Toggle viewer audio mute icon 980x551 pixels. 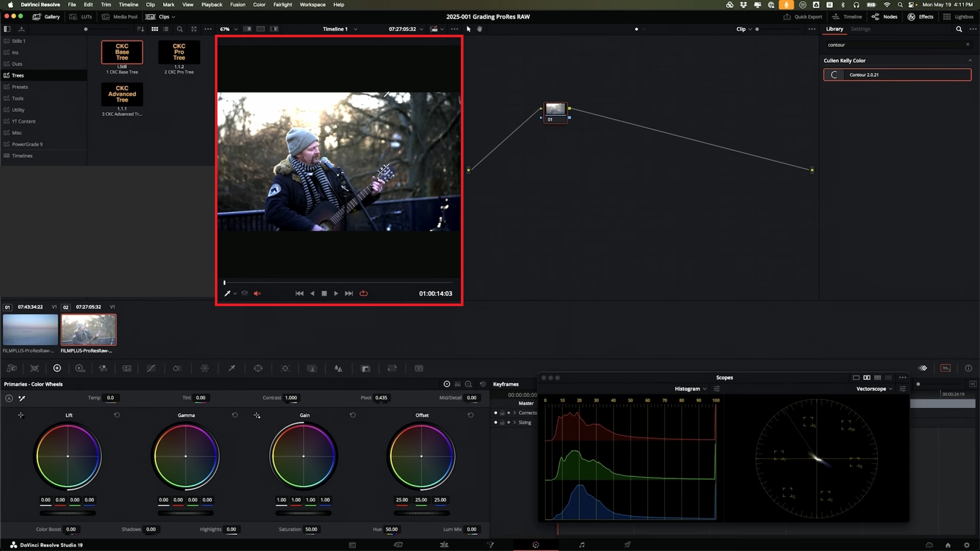257,293
